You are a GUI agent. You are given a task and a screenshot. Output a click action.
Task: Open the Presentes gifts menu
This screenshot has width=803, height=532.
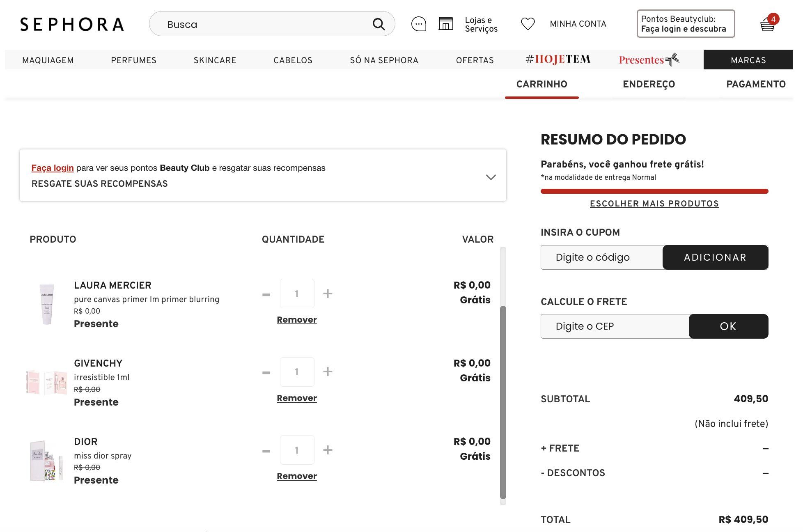pos(649,60)
